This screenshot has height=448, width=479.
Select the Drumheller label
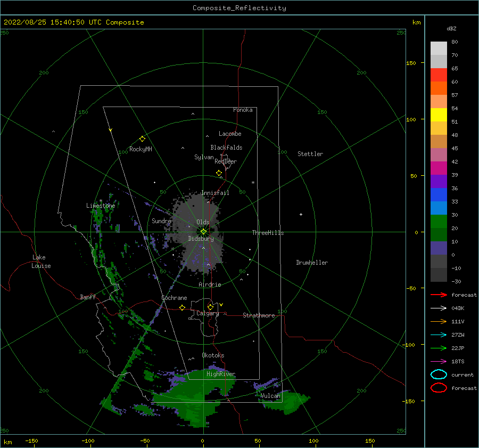coord(312,263)
